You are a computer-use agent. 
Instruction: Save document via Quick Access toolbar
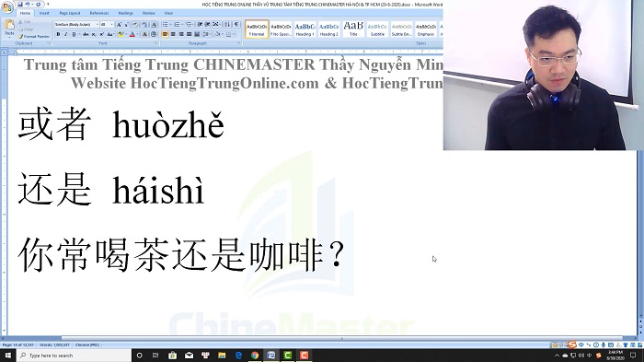tap(20, 4)
